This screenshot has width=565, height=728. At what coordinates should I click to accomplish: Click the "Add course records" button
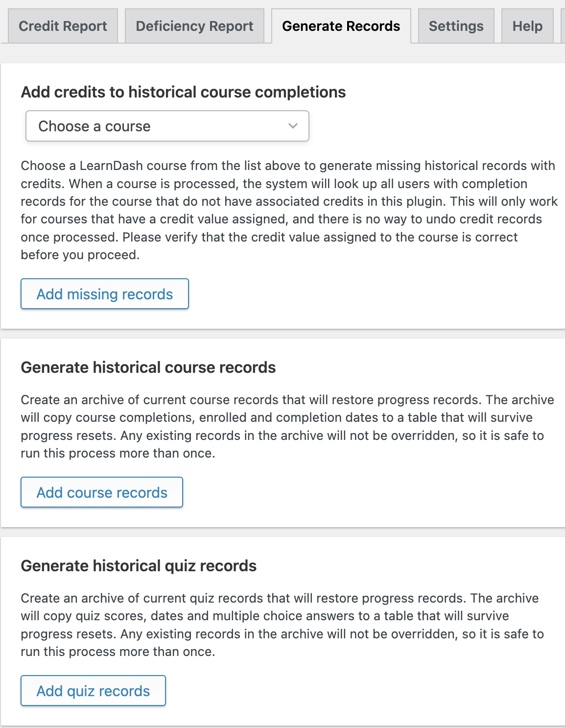pyautogui.click(x=102, y=492)
